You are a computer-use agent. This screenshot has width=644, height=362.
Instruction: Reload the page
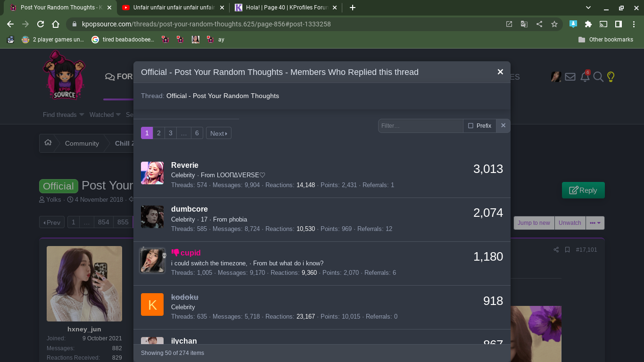[x=41, y=24]
